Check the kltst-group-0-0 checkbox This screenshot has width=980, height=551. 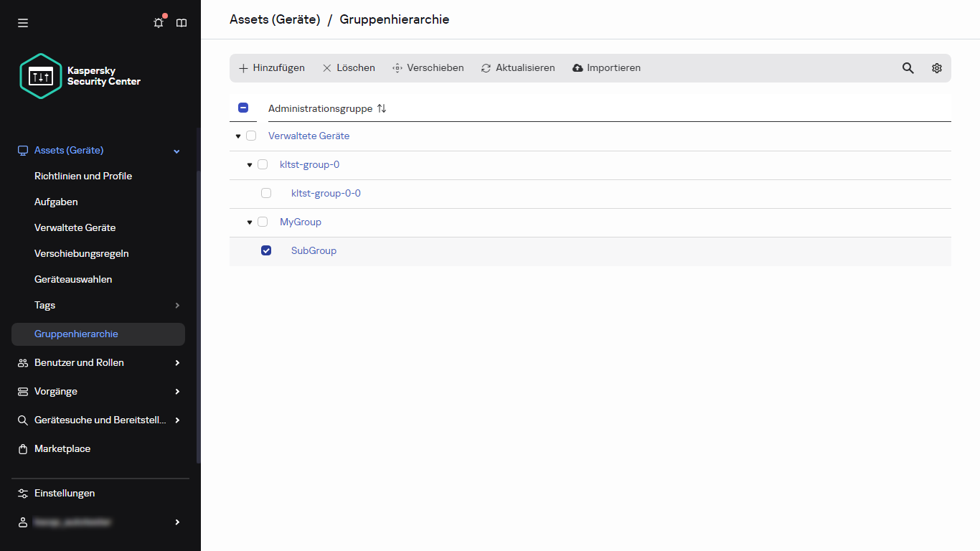(266, 192)
